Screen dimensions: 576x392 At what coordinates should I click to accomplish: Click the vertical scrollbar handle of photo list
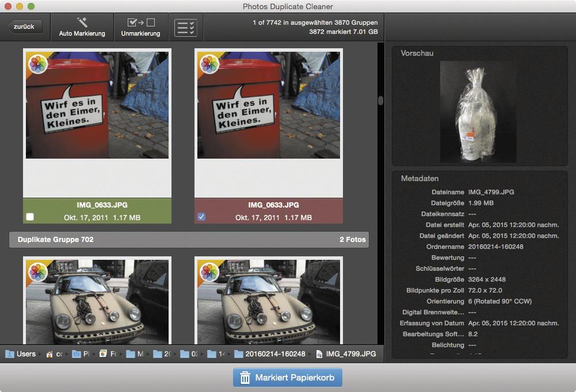click(380, 100)
